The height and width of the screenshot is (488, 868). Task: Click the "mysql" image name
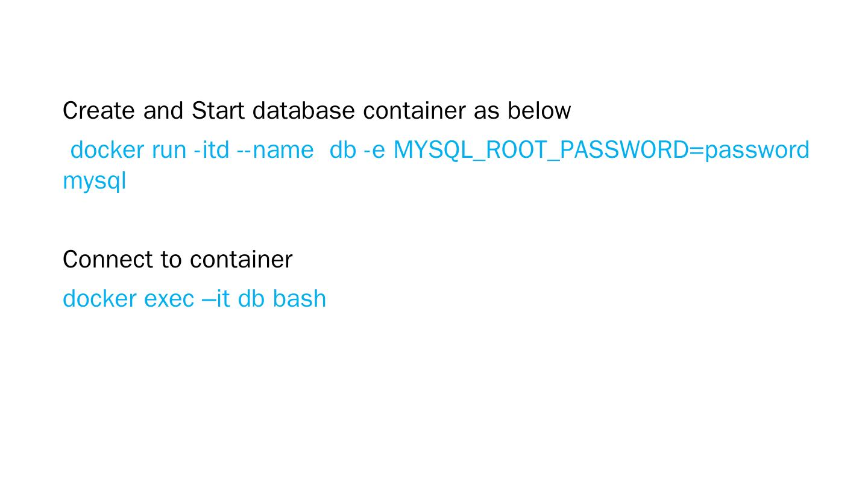(x=95, y=180)
